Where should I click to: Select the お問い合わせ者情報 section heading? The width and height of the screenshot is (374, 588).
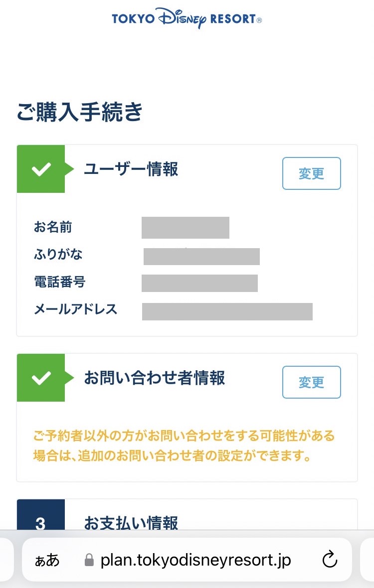pyautogui.click(x=155, y=378)
